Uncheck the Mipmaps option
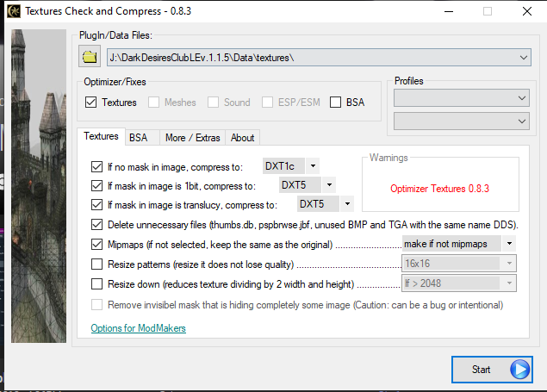This screenshot has width=547, height=392. point(96,244)
